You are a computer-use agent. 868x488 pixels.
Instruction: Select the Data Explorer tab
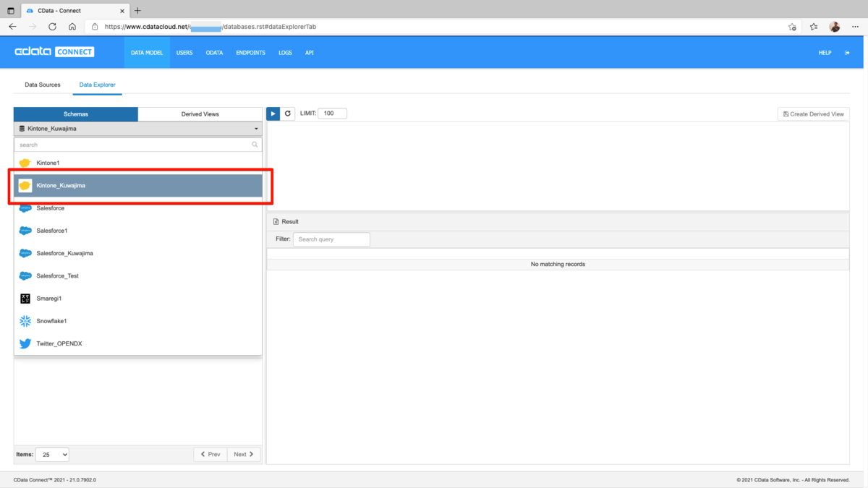[x=97, y=85]
